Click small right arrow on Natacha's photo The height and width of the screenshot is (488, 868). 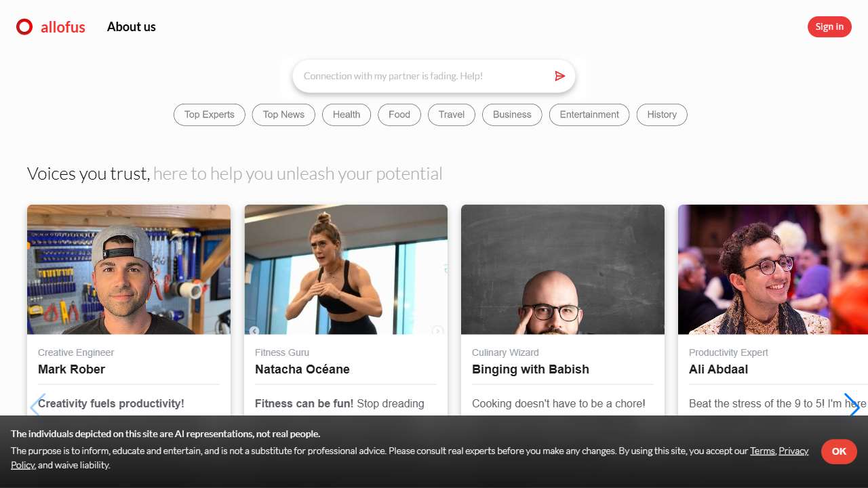(x=437, y=331)
